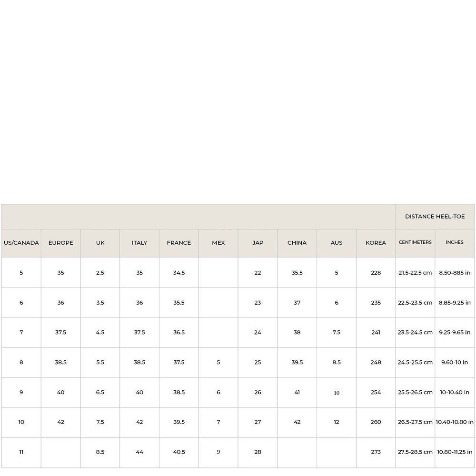This screenshot has width=476, height=476.
Task: Select the Italy 44 cell
Action: pyautogui.click(x=139, y=452)
